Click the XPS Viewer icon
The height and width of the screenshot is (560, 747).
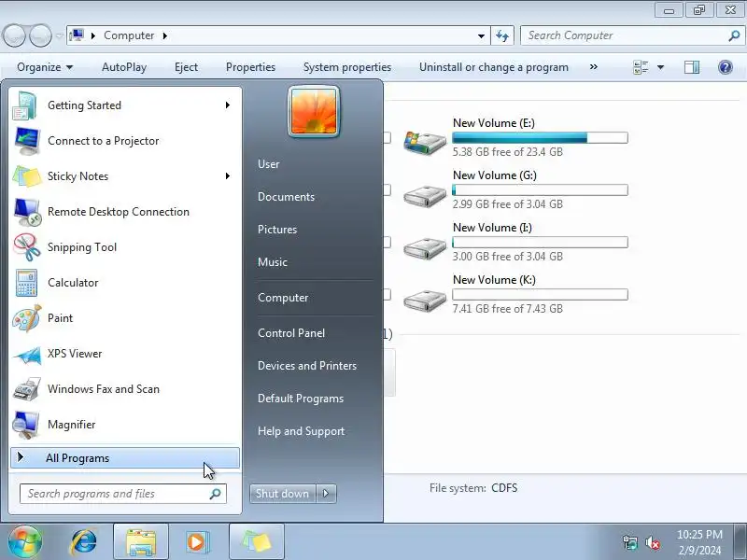point(27,355)
